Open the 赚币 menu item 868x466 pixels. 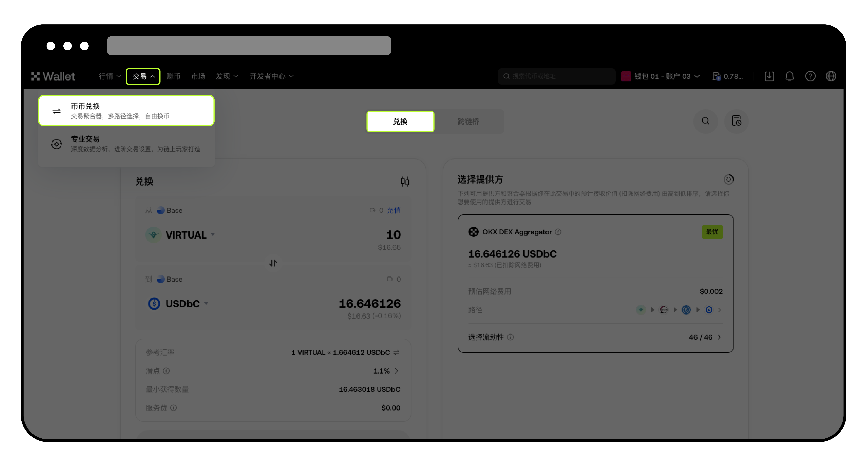(x=174, y=76)
